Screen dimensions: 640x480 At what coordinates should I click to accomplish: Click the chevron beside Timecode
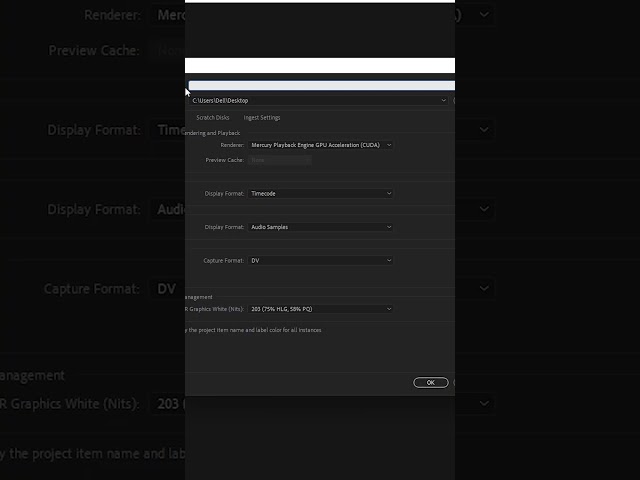point(389,194)
